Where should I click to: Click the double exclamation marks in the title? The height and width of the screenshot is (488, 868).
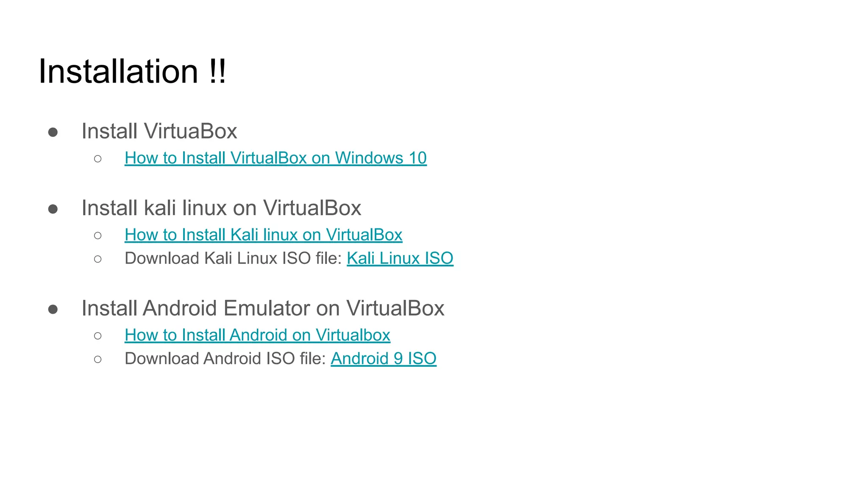tap(218, 71)
